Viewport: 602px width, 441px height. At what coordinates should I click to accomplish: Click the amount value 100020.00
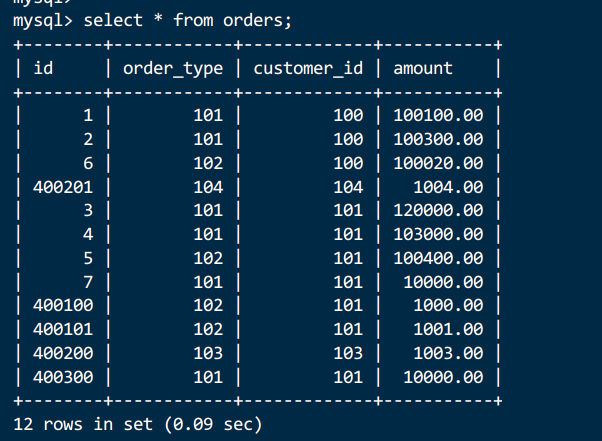[x=438, y=162]
